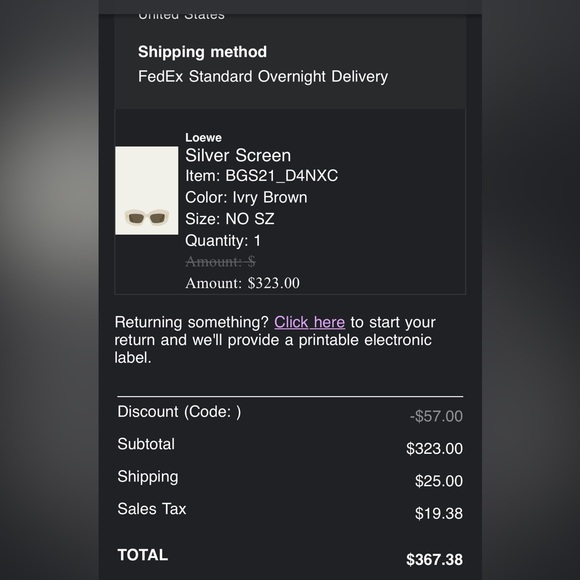
Task: Open the 'Click here' return link
Action: click(309, 322)
